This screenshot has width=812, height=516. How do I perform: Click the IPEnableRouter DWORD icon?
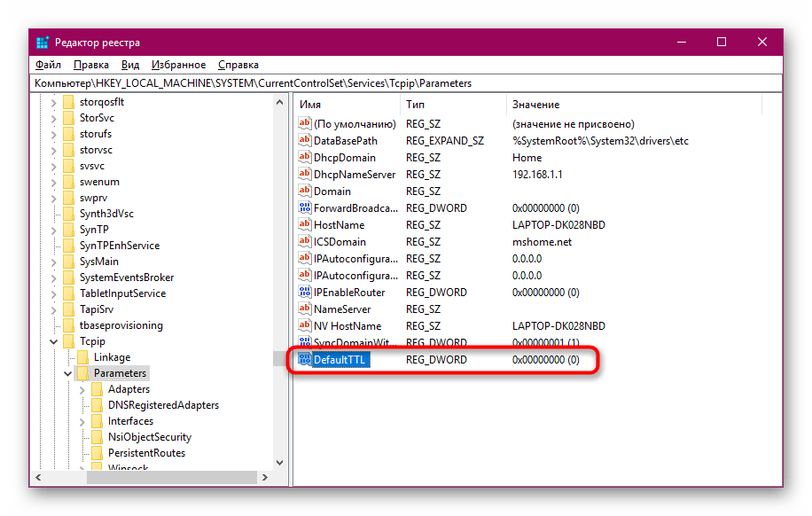pyautogui.click(x=305, y=292)
